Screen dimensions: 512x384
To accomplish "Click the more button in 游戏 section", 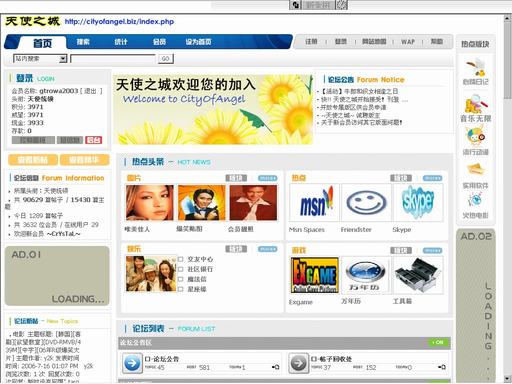I will pyautogui.click(x=432, y=250).
